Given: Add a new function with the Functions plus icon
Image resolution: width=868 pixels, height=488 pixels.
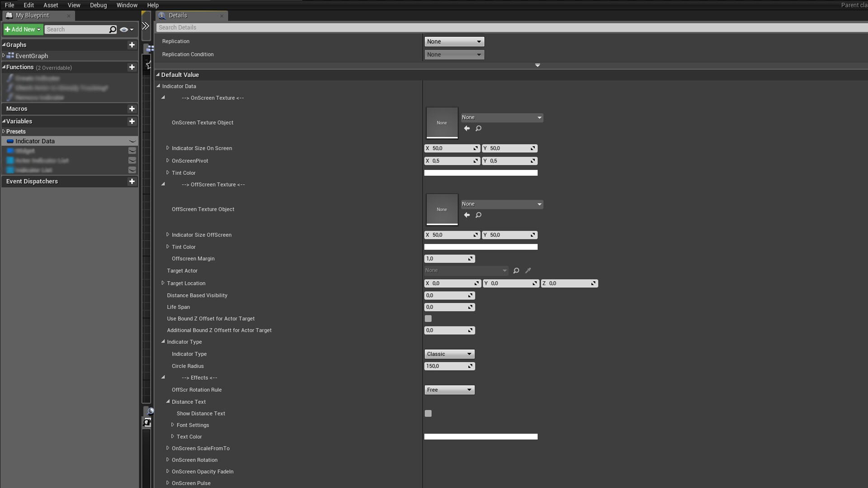Looking at the screenshot, I should pyautogui.click(x=132, y=67).
